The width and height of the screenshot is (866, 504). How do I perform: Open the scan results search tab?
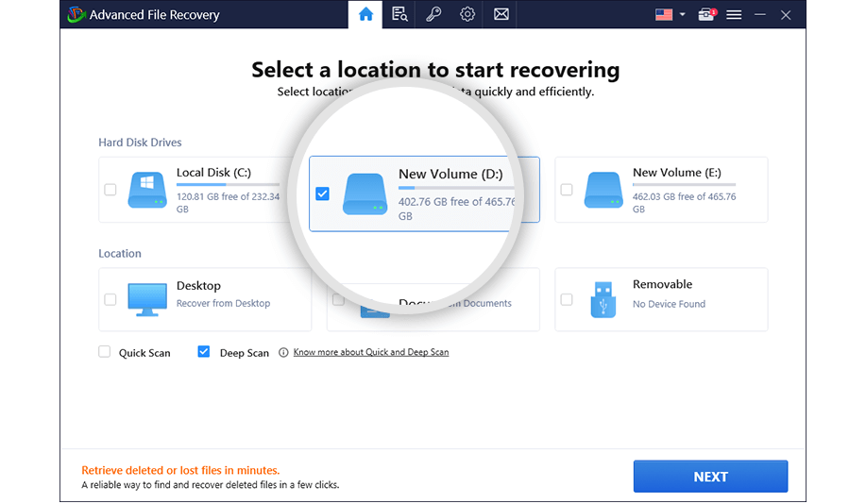pos(399,14)
